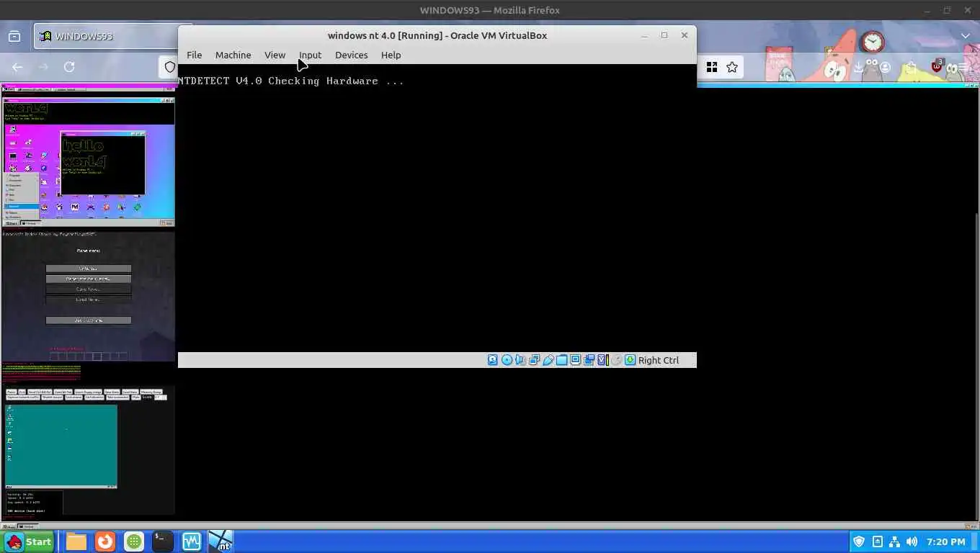Open the green app grid taskbar icon
Screen dimensions: 980x553
pyautogui.click(x=134, y=541)
